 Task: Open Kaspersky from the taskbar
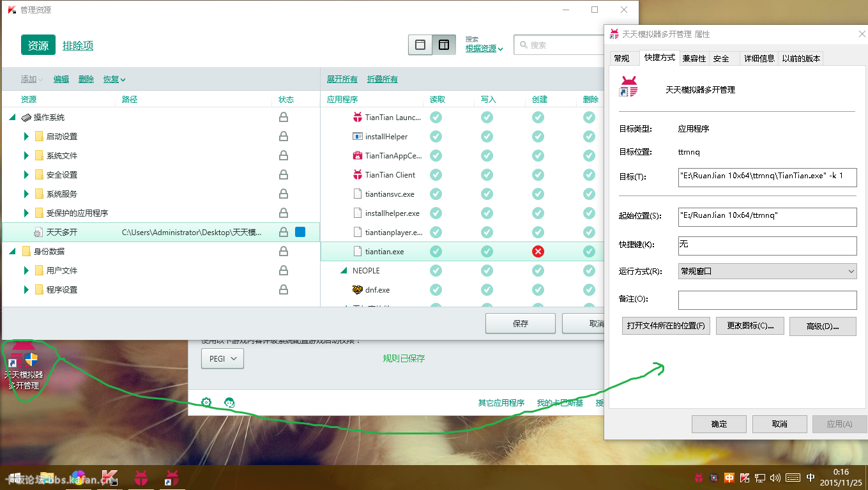[x=109, y=478]
